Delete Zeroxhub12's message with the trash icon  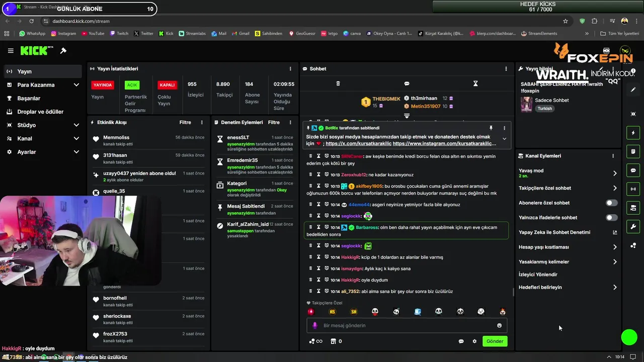click(x=310, y=174)
